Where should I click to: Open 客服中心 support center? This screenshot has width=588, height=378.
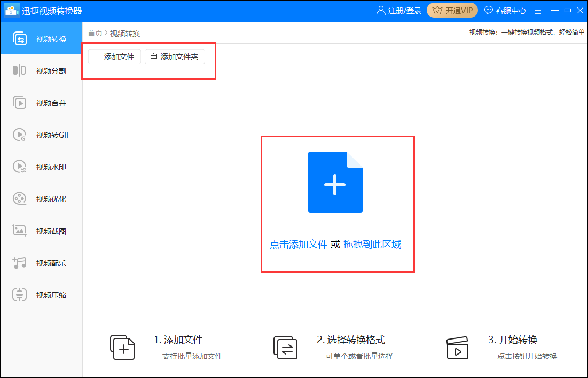[x=505, y=11]
